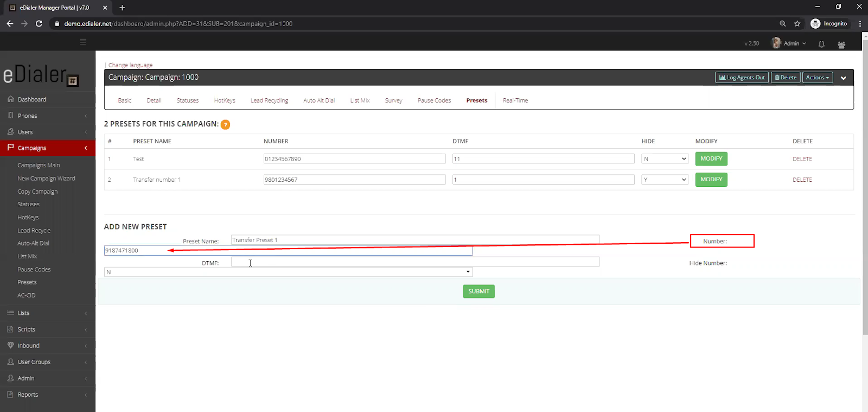Switch to the Real-Time tab
Screen dimensions: 868x412
(x=515, y=100)
